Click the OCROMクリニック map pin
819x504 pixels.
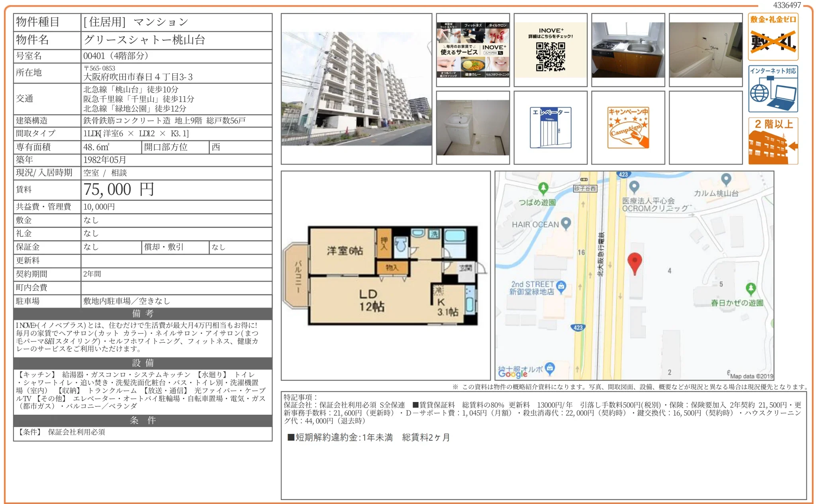tap(634, 186)
